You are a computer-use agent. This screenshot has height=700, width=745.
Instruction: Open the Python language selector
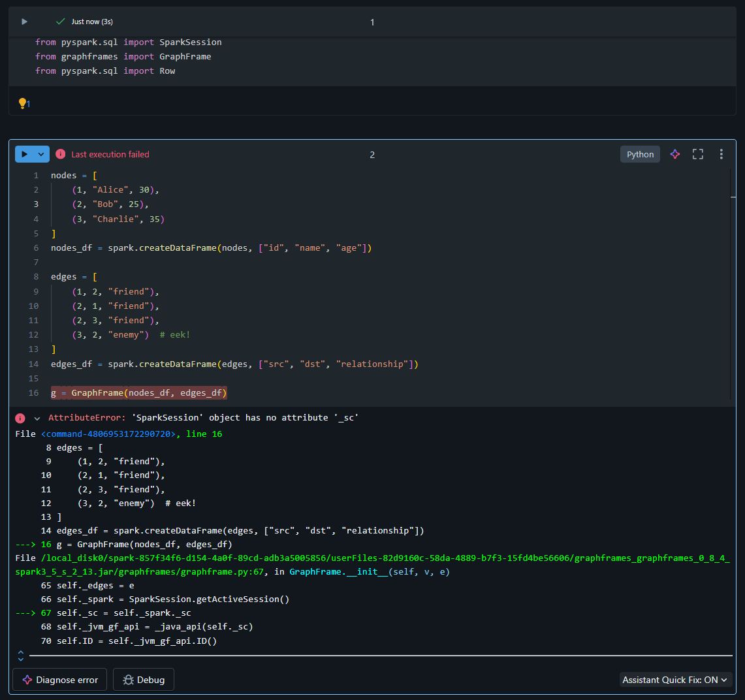(640, 154)
